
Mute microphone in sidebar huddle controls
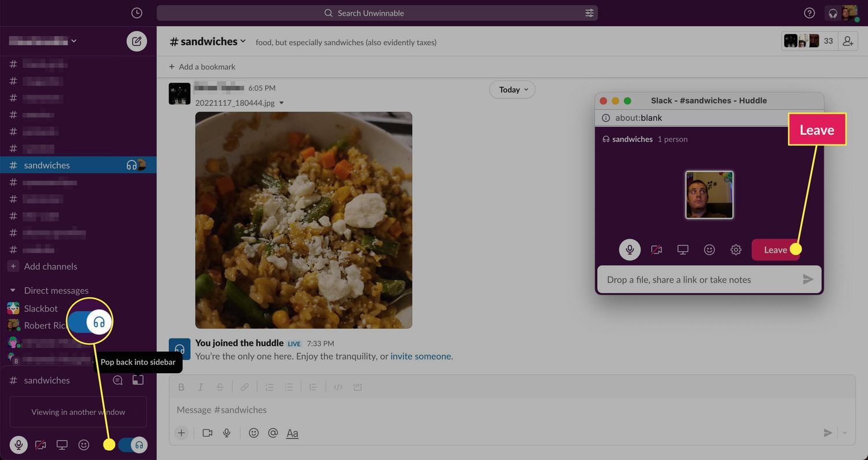19,445
